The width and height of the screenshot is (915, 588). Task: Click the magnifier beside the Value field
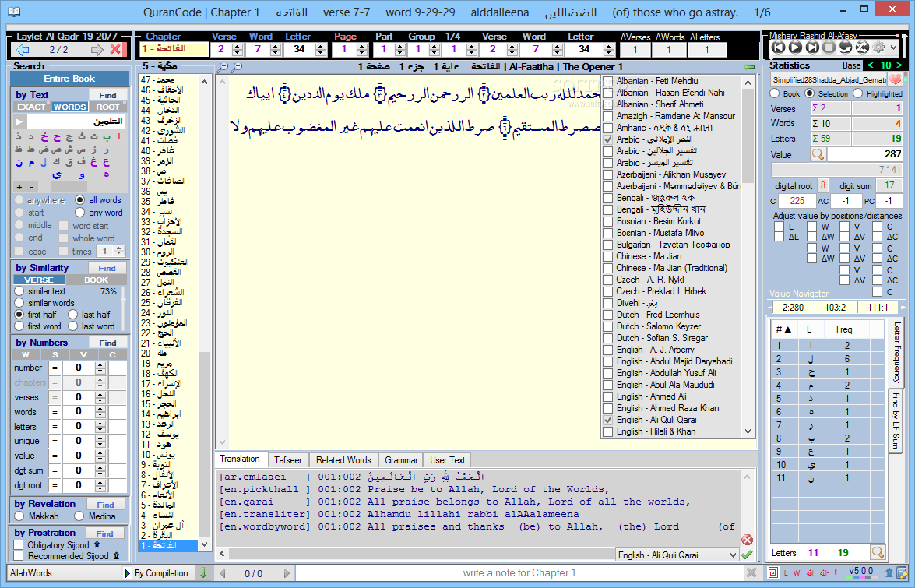(x=818, y=154)
